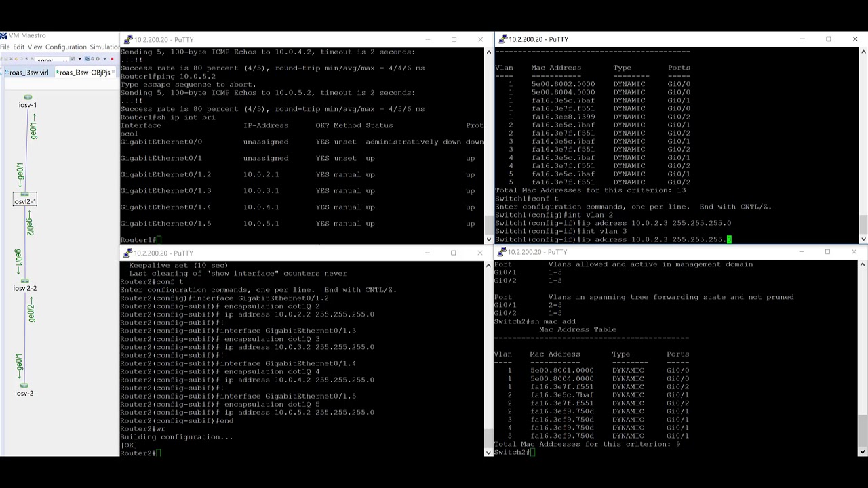Viewport: 868px width, 488px height.
Task: Click 'ip address 10.0.5.2' line in Router2
Action: coord(299,412)
